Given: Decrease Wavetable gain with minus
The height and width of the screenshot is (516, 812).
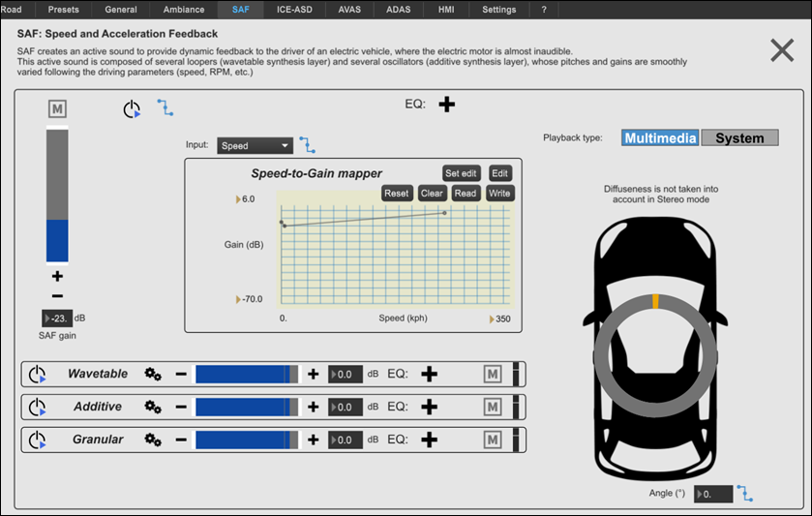Looking at the screenshot, I should click(181, 374).
